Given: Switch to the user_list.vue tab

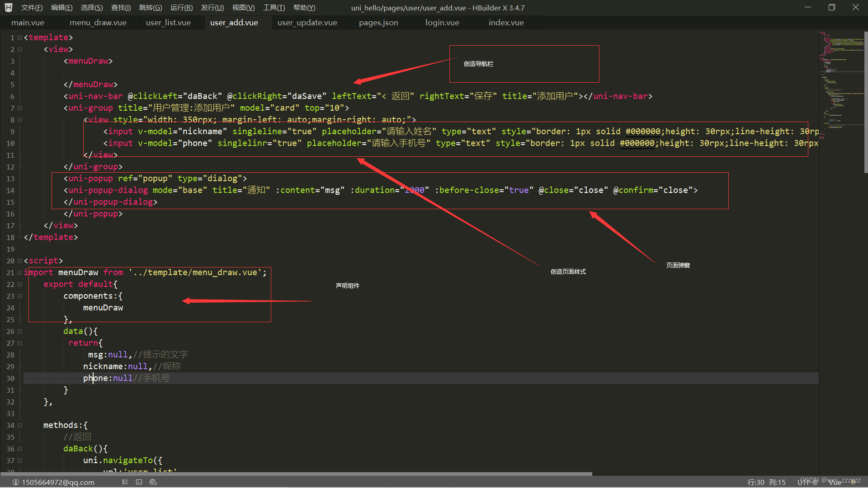Looking at the screenshot, I should (168, 23).
